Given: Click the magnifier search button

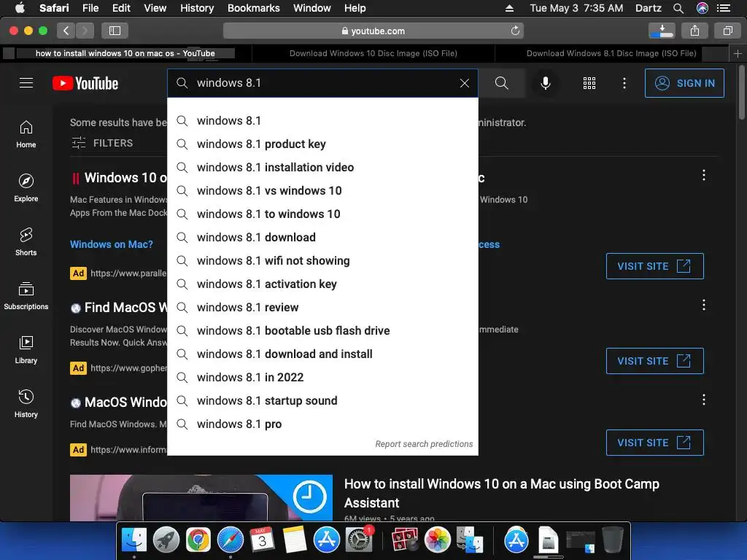Looking at the screenshot, I should [x=501, y=83].
